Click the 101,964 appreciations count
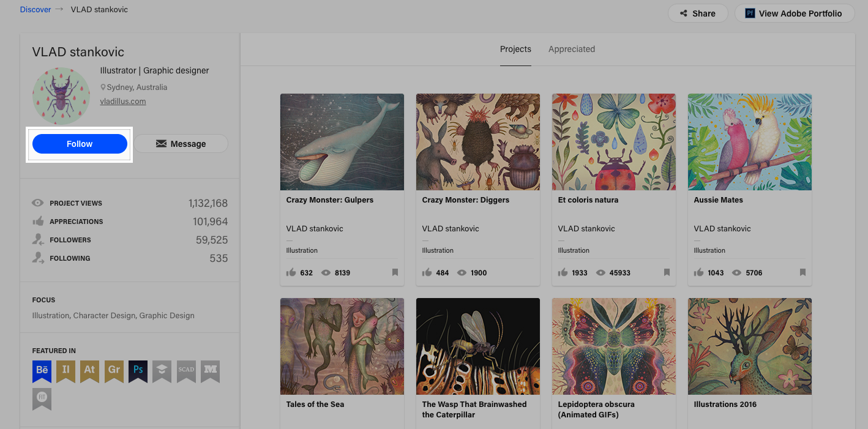This screenshot has width=868, height=429. click(x=211, y=222)
